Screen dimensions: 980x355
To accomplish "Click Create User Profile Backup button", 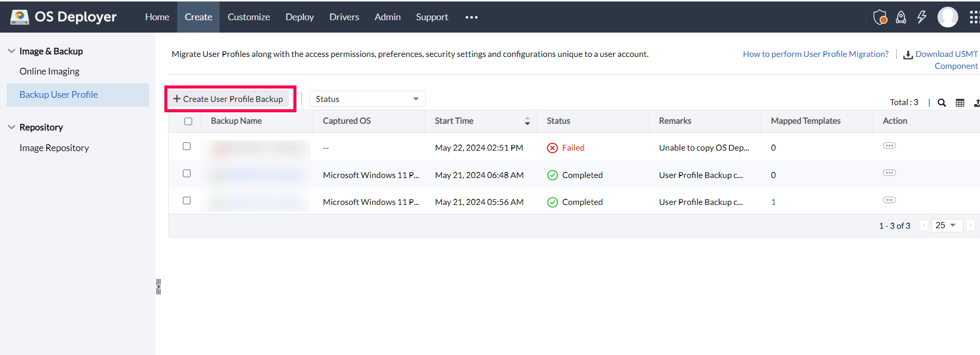I will 228,99.
